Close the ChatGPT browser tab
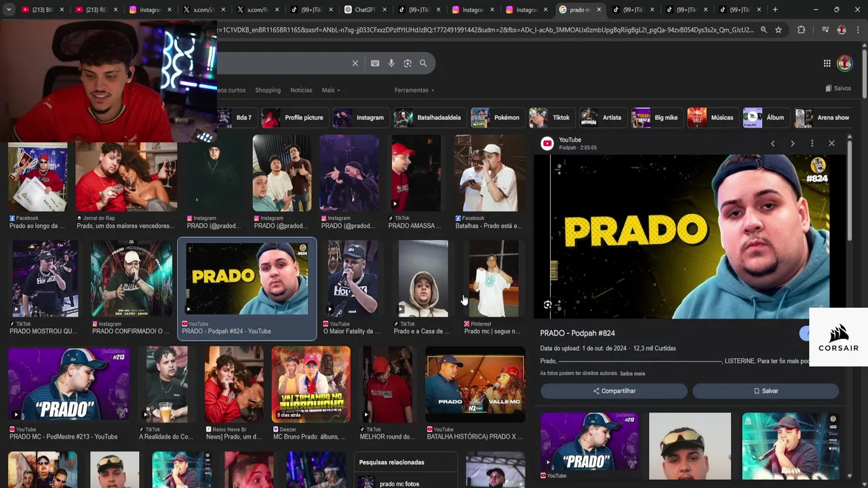Screen dimensions: 868x488 tap(386, 9)
